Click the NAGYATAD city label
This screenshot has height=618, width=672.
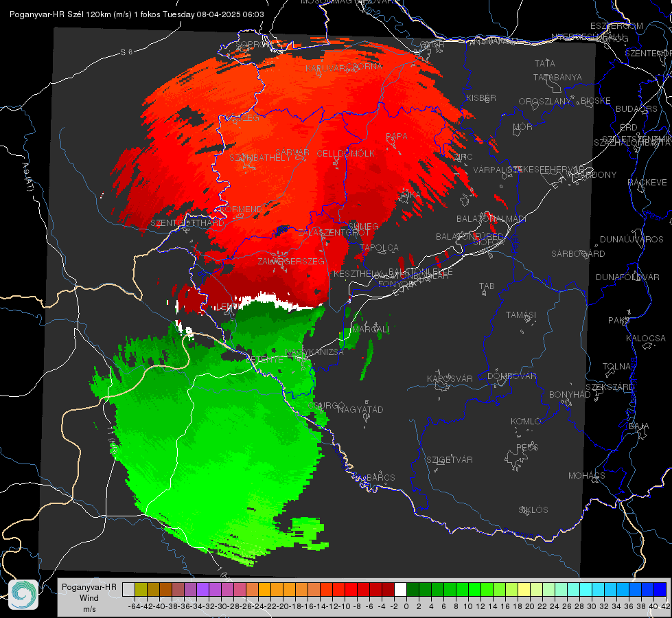(360, 409)
